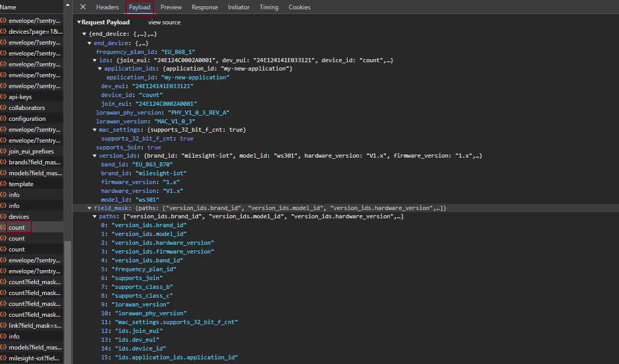The width and height of the screenshot is (619, 364).
Task: Click the brands?field_mas request type icon
Action: [x=3, y=162]
